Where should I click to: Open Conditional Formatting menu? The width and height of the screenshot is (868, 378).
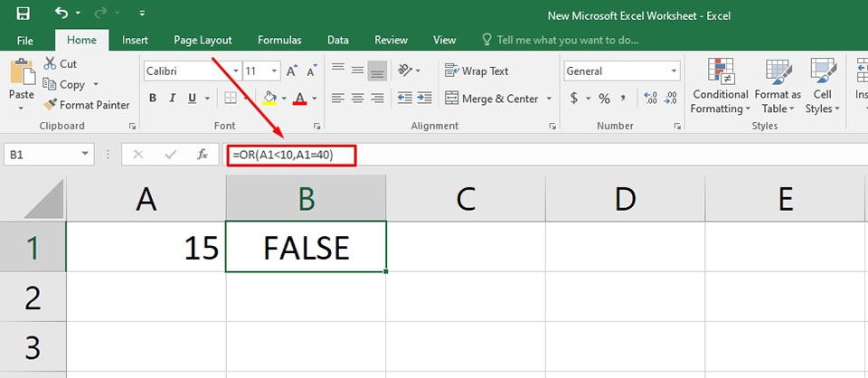point(721,86)
